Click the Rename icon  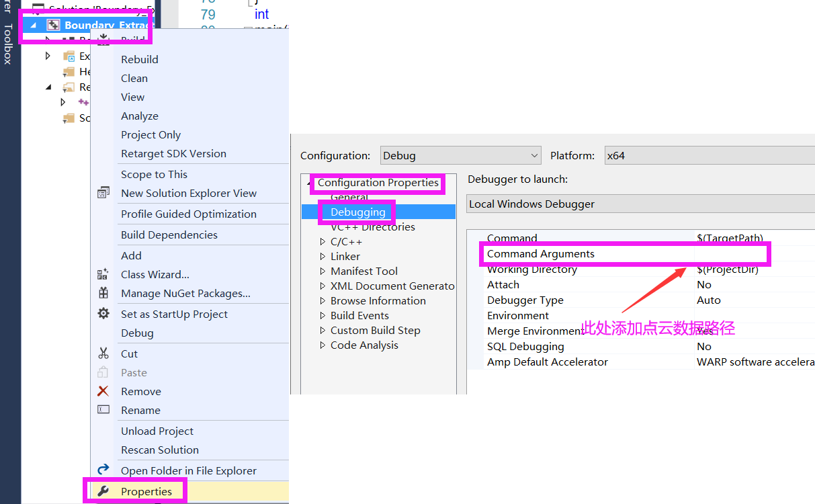103,410
